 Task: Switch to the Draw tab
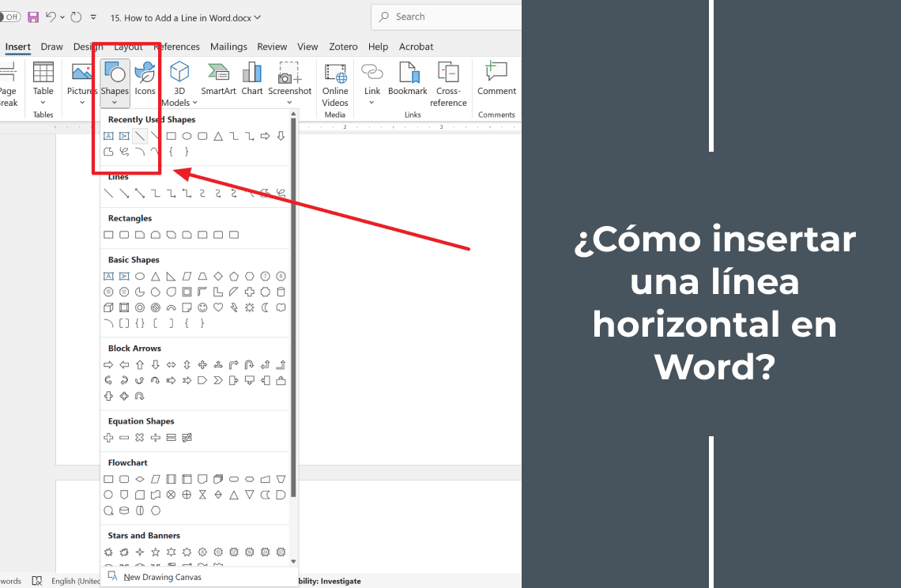(x=51, y=47)
